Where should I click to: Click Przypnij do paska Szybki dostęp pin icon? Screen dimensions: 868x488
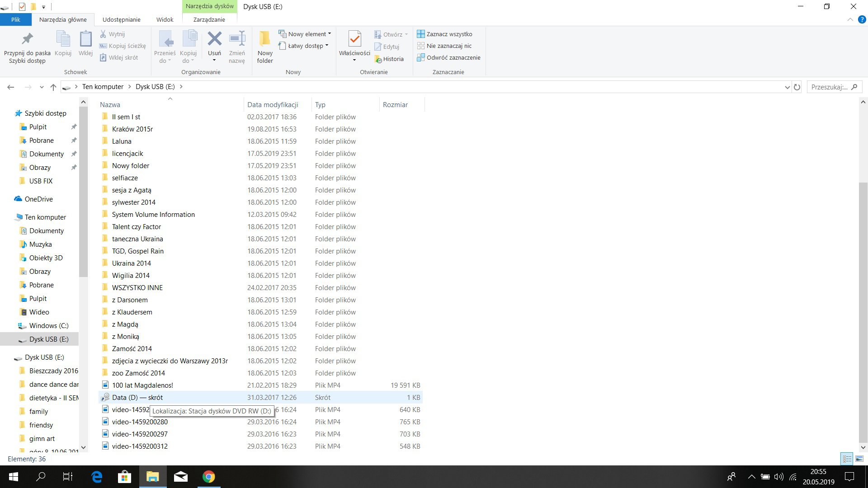tap(27, 39)
